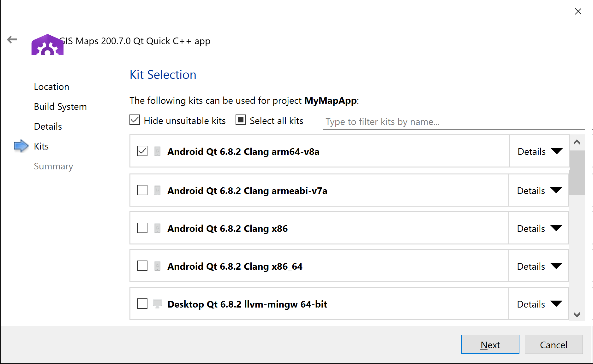Click the back arrow in wizard header
The width and height of the screenshot is (593, 364).
12,40
